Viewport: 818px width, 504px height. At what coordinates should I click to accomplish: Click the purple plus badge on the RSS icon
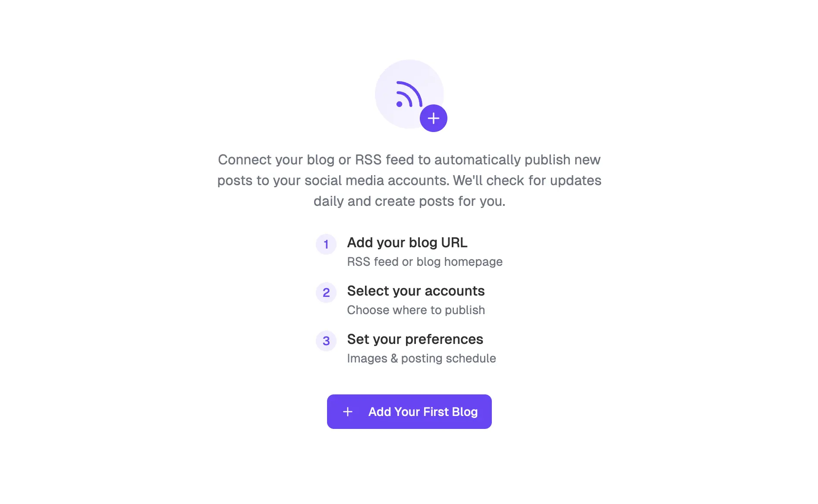433,117
